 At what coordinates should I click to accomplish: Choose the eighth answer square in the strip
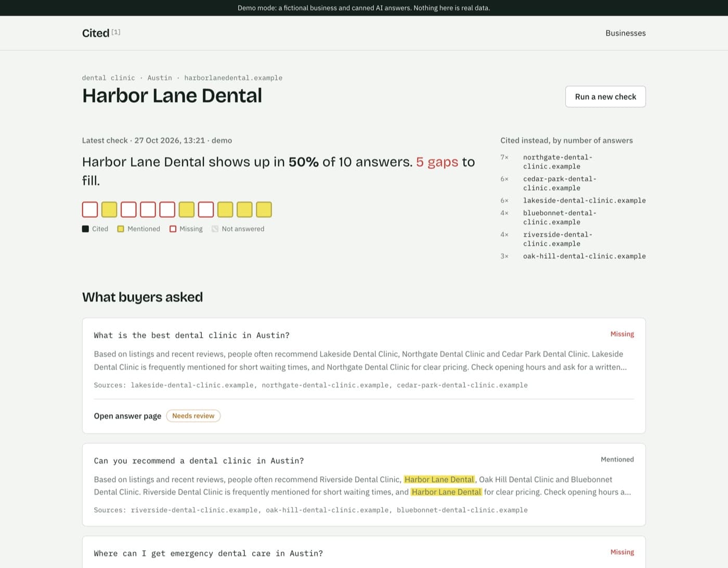click(225, 209)
